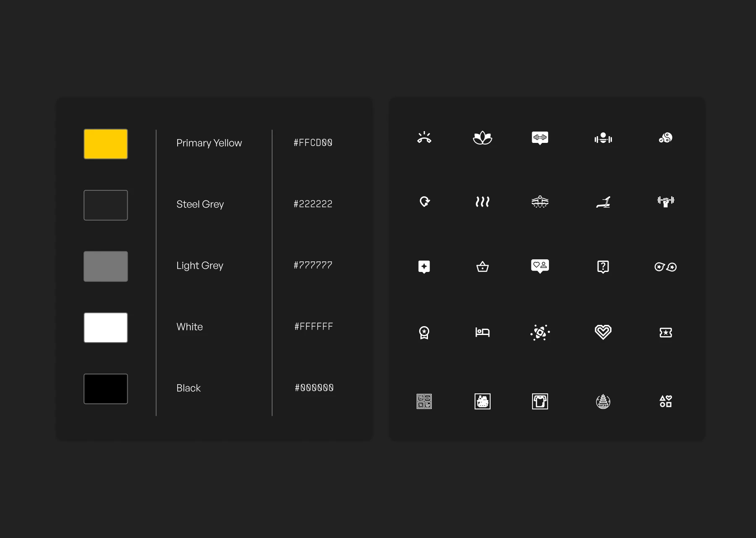Screen dimensions: 756x538
Task: Click the shopping basket outline icon
Action: coord(483,266)
